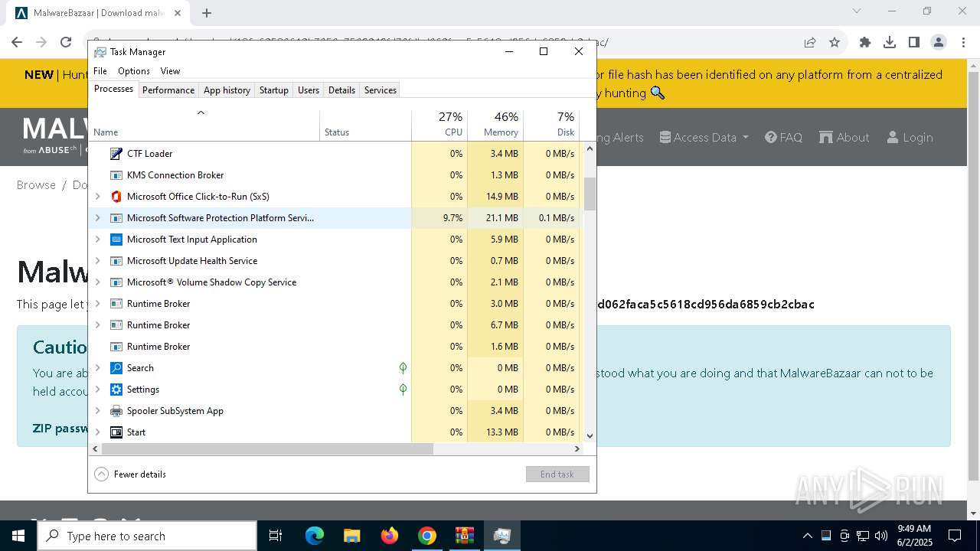
Task: Expand Volume Shadow Copy Service row
Action: click(x=97, y=282)
